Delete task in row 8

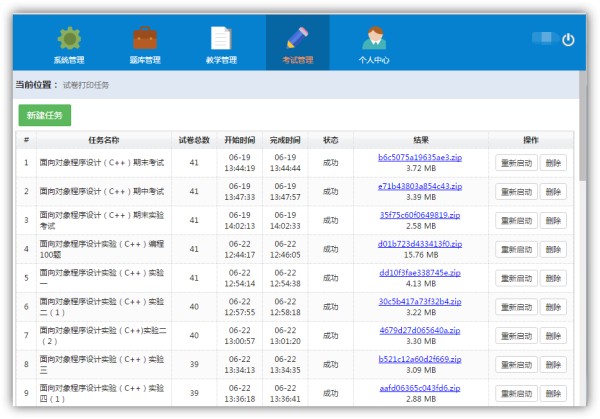[x=554, y=364]
